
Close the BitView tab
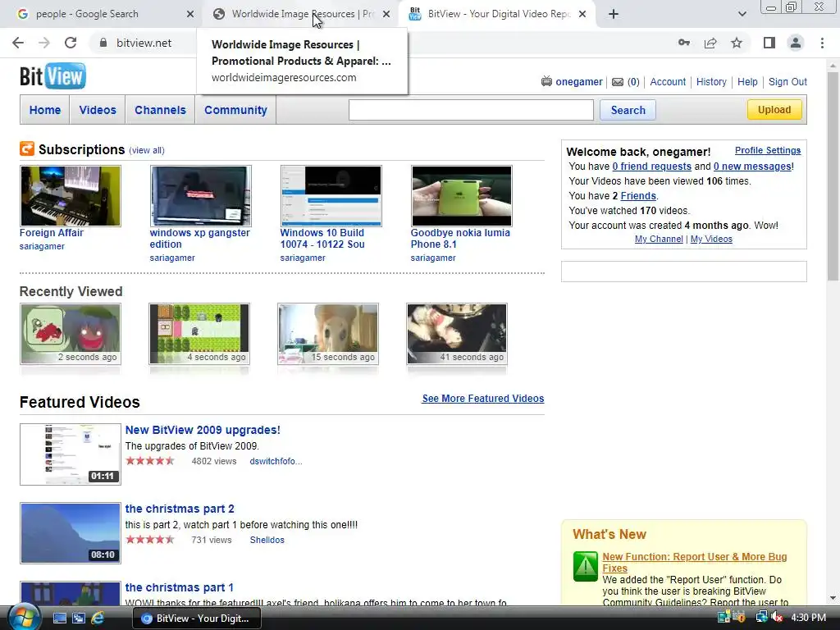[x=582, y=14]
